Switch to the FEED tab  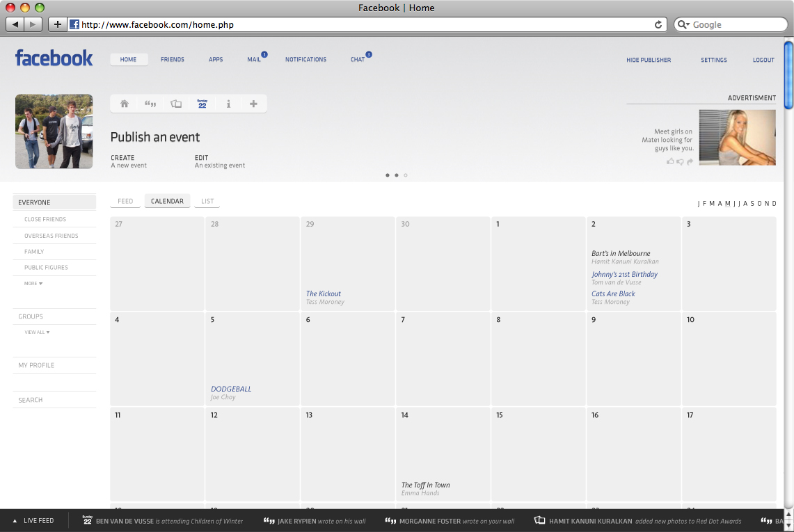[x=125, y=201]
